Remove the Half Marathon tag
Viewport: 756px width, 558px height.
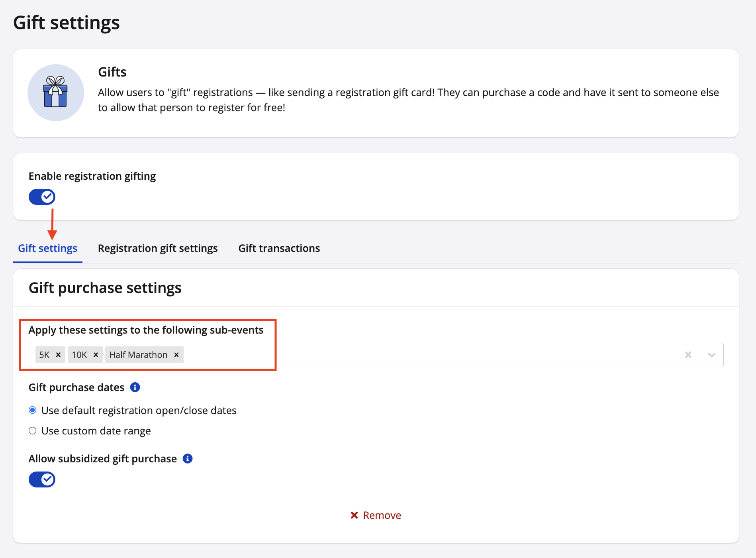[x=176, y=355]
